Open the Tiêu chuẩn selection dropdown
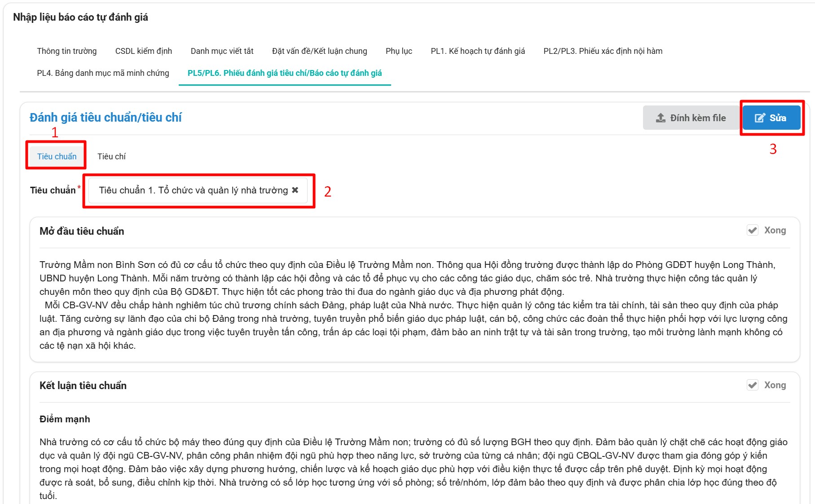 click(x=193, y=191)
